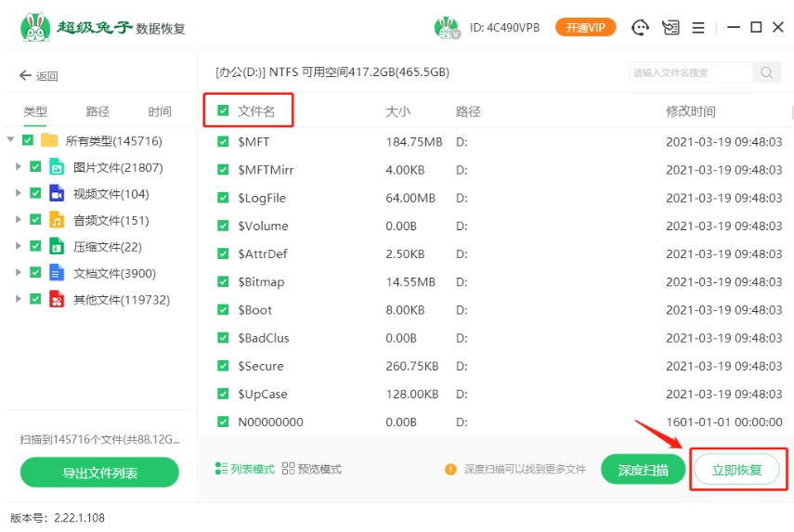Uncheck the $MFT file checkbox
This screenshot has width=794, height=532.
[x=223, y=142]
